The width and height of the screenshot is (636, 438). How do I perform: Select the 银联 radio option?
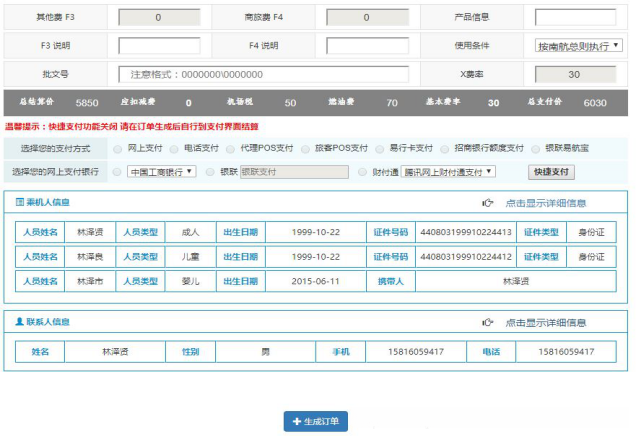pyautogui.click(x=210, y=172)
